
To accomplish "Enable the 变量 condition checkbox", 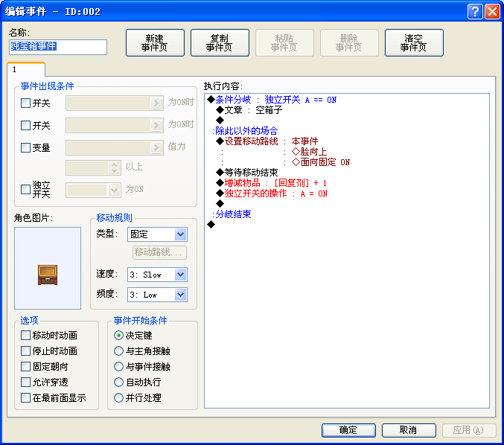I will [25, 148].
